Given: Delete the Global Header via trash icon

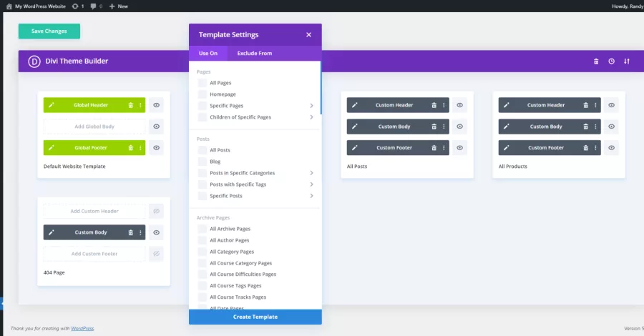Looking at the screenshot, I should point(131,105).
